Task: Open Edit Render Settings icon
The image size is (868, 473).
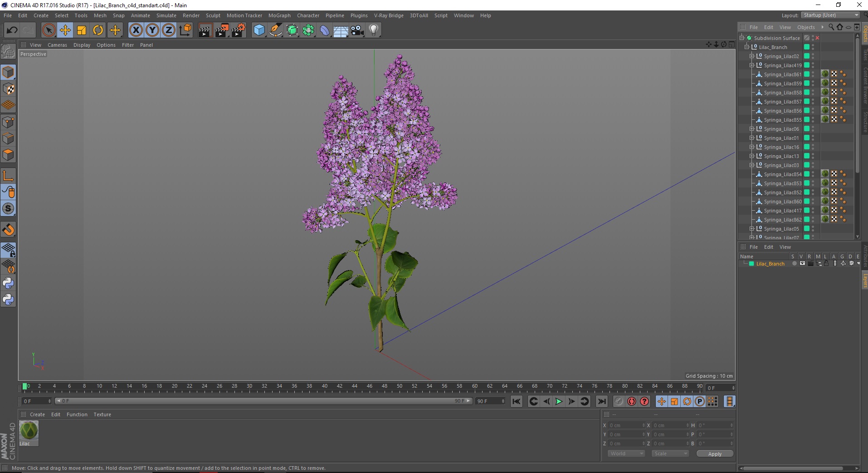Action: [x=238, y=30]
